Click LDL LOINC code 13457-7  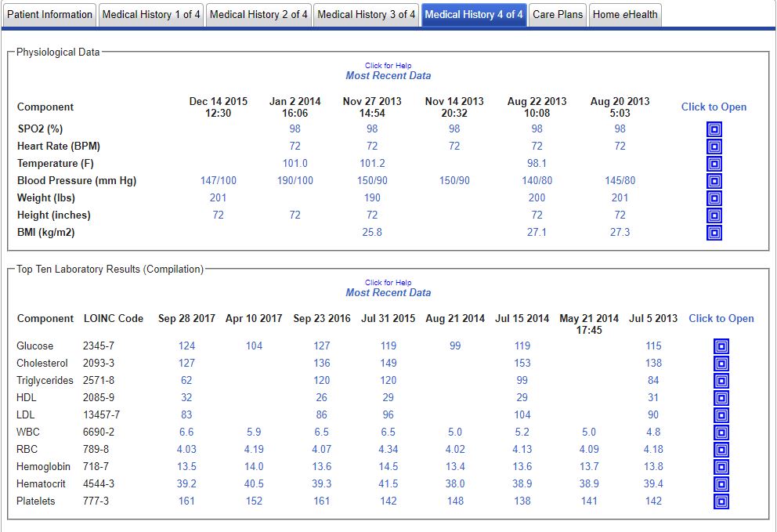(x=101, y=414)
